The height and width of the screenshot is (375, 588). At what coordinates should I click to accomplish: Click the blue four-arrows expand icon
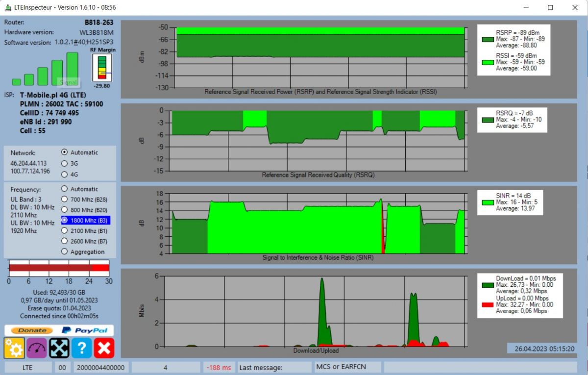pos(59,348)
